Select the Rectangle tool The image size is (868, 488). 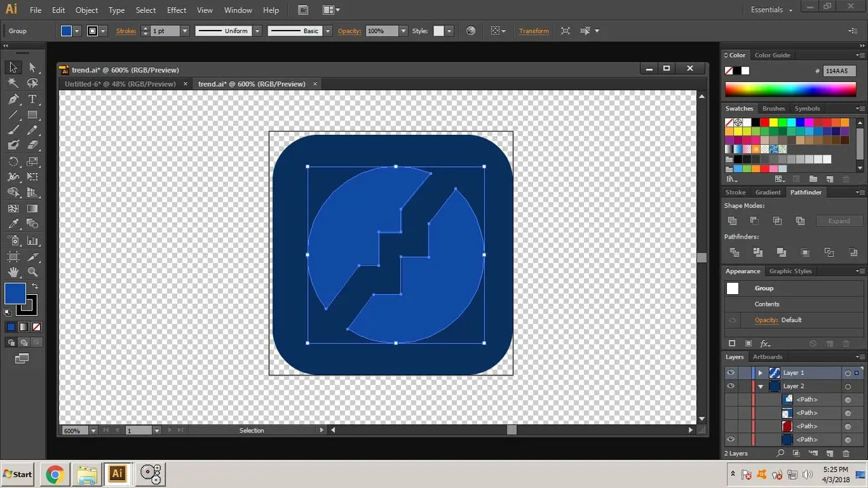pyautogui.click(x=32, y=115)
